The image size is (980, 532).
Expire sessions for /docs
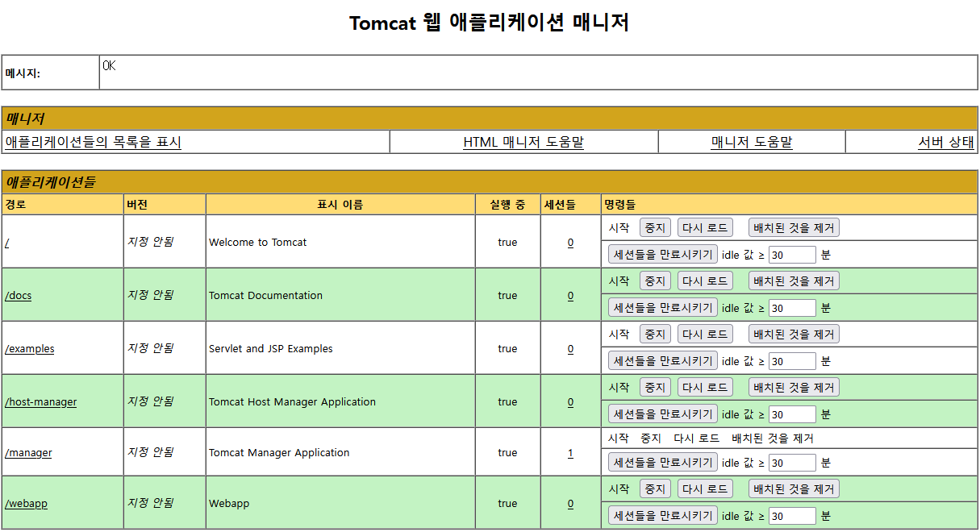pos(663,308)
